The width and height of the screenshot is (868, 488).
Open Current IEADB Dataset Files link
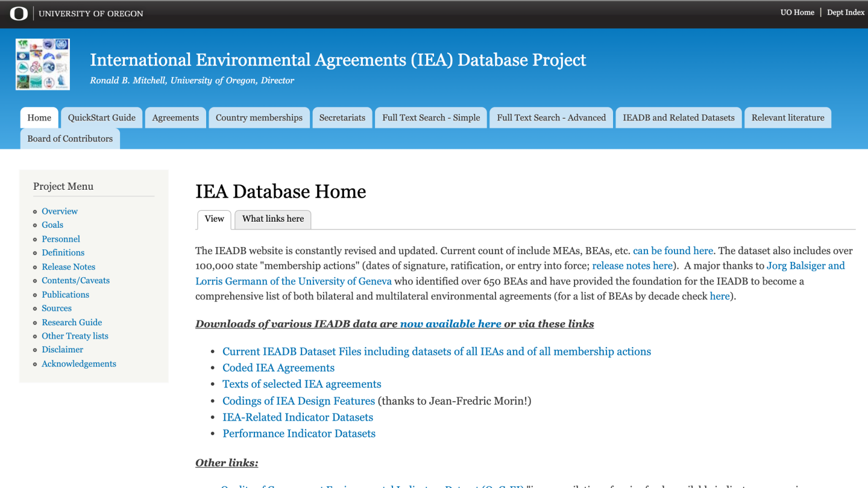[437, 352]
